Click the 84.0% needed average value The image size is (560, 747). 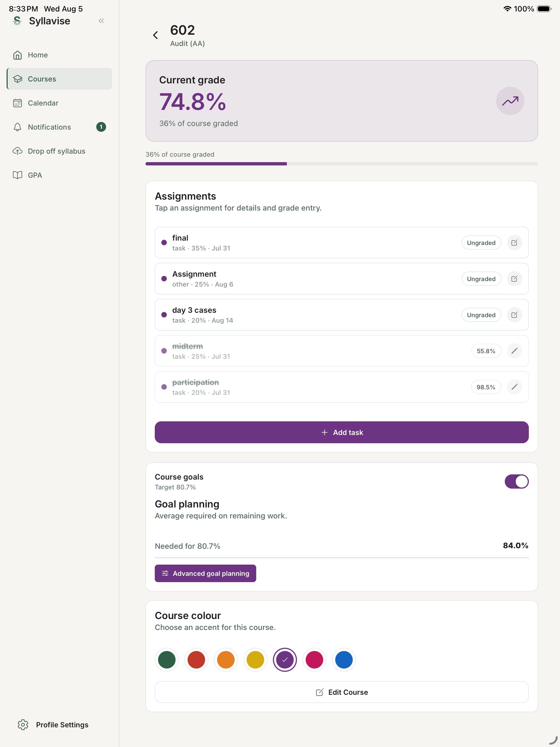pos(515,546)
